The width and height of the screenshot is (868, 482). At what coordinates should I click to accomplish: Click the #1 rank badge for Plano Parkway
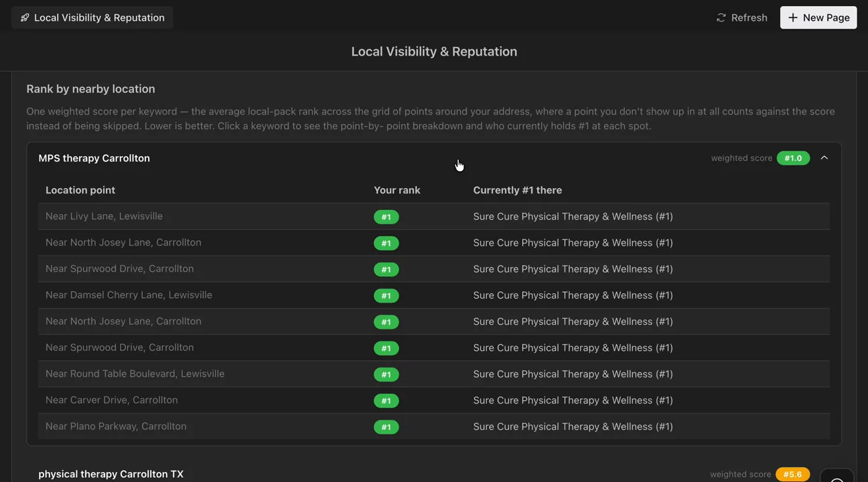pos(386,426)
